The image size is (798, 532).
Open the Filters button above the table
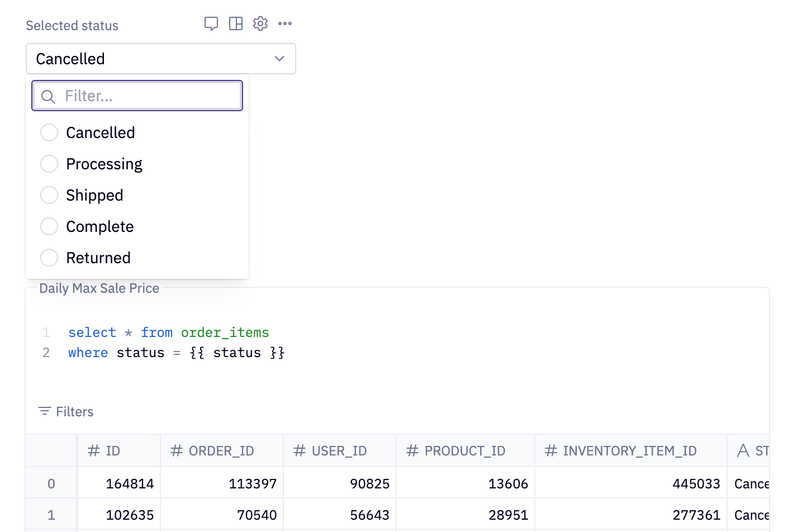point(66,412)
